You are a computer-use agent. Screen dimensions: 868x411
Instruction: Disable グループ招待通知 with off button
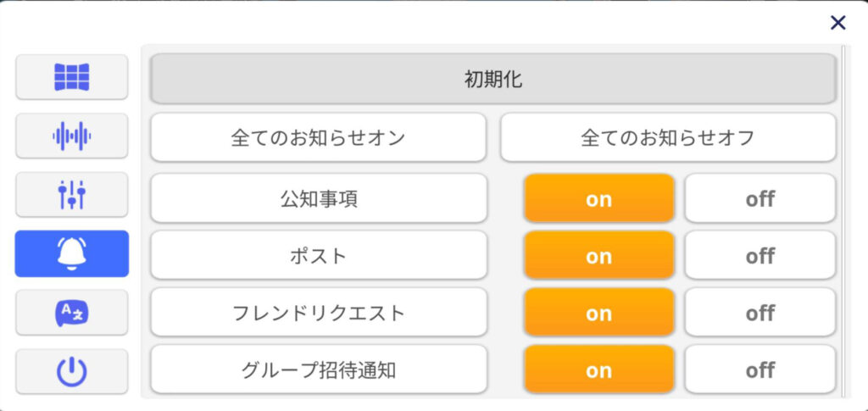(x=760, y=369)
